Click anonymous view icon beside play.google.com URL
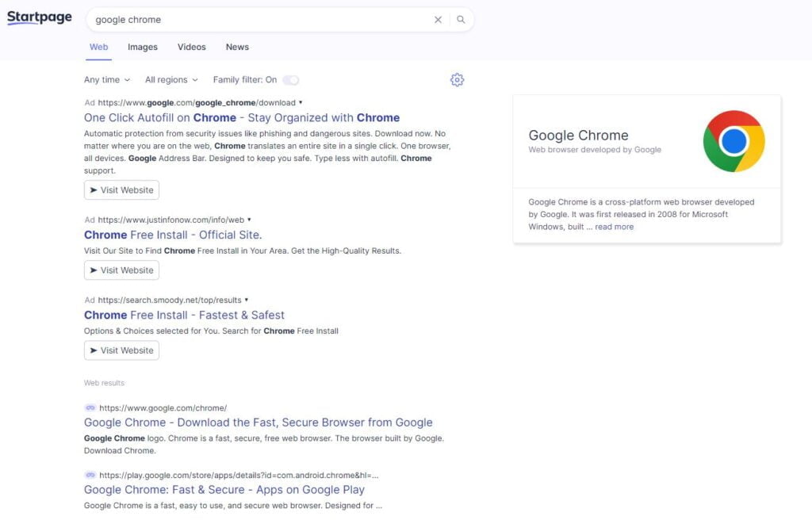Screen dimensions: 812x520 [x=90, y=475]
